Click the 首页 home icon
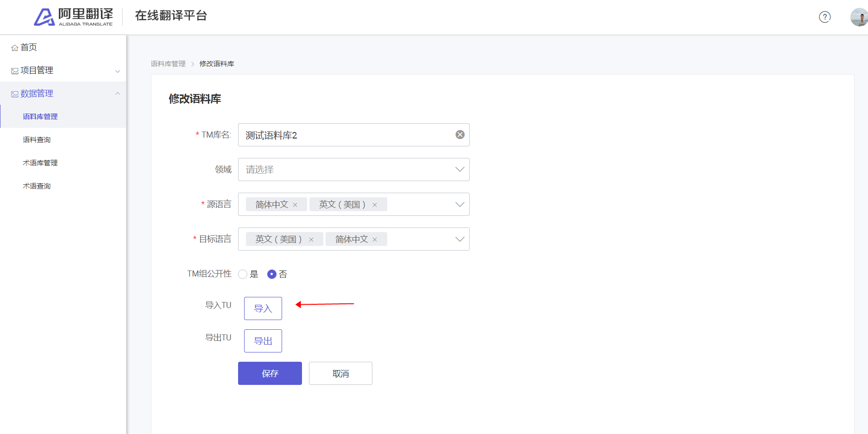 pos(15,48)
